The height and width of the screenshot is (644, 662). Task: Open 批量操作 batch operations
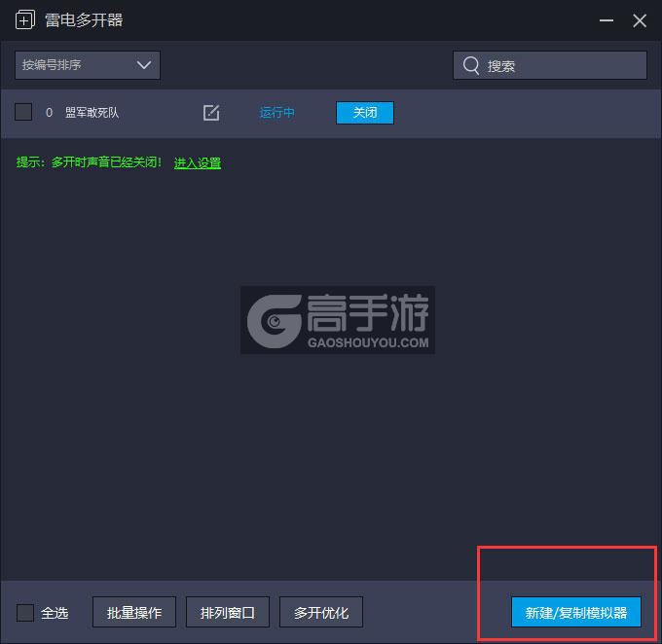pyautogui.click(x=134, y=612)
